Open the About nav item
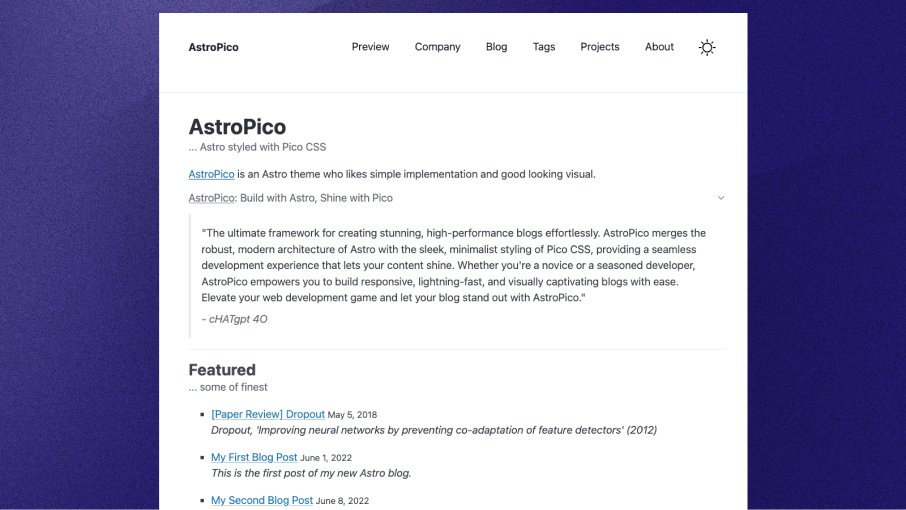The height and width of the screenshot is (510, 906). point(659,47)
